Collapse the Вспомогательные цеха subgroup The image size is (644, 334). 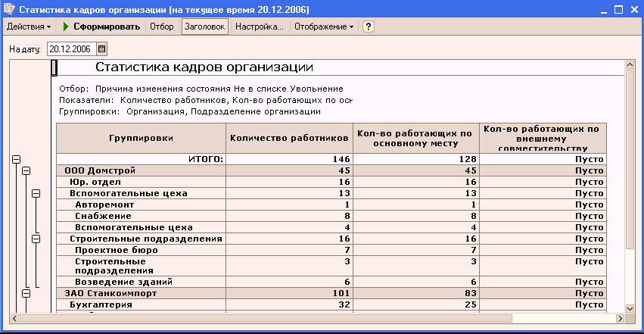(x=36, y=194)
